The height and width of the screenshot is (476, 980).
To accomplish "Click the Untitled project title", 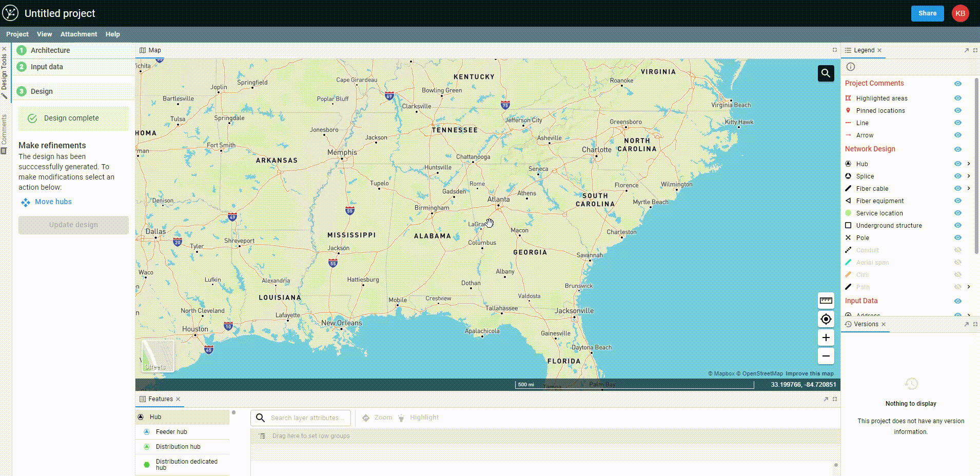I will click(x=60, y=13).
